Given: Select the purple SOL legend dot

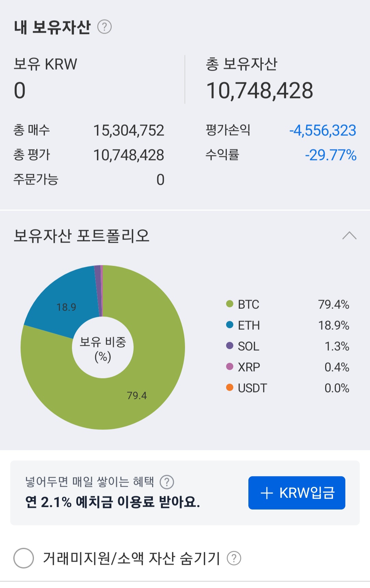Looking at the screenshot, I should pyautogui.click(x=230, y=346).
